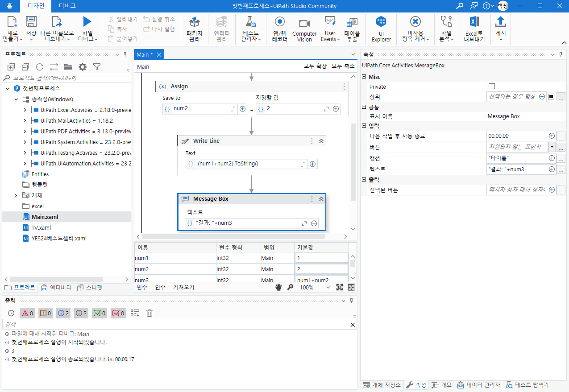
Task: Click plus button beside Message Box text
Action: tap(314, 223)
